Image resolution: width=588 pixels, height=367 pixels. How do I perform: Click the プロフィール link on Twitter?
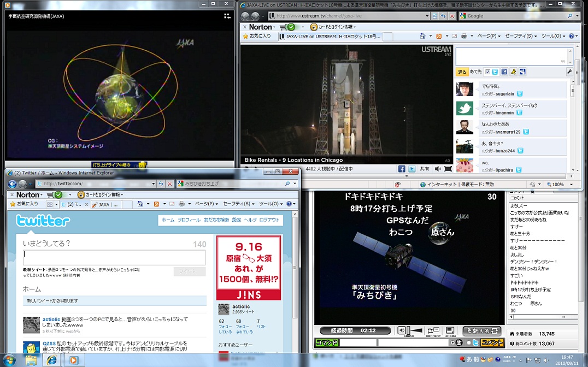coord(189,220)
